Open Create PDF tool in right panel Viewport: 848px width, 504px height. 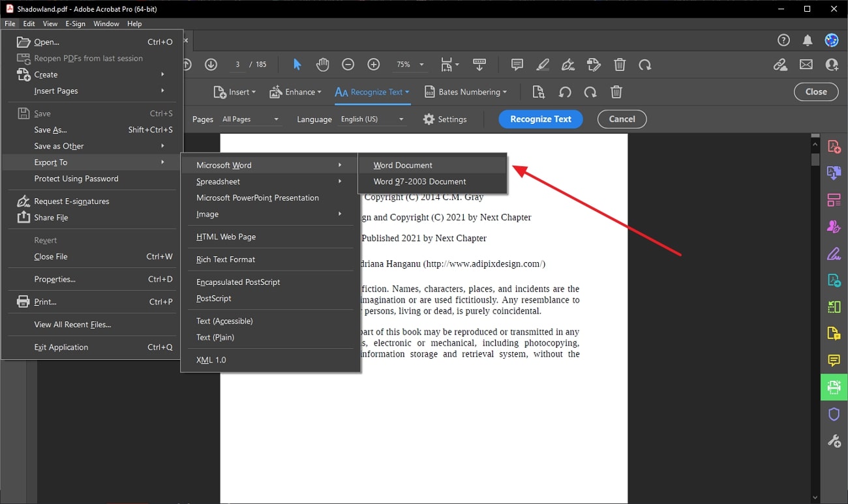[834, 147]
